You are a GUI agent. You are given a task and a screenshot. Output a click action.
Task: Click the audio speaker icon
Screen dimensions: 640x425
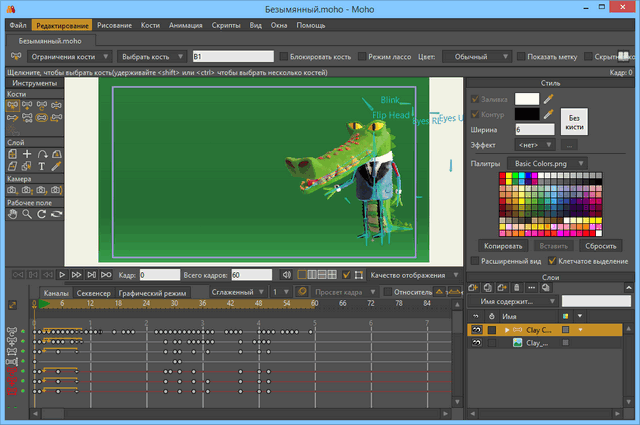287,274
